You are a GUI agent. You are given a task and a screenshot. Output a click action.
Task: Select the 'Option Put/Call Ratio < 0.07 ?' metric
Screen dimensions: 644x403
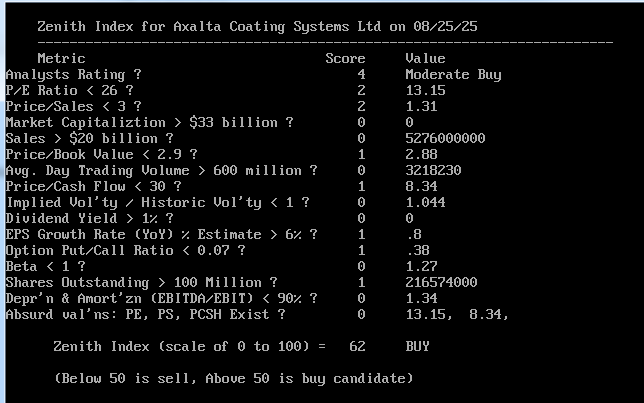pos(126,251)
